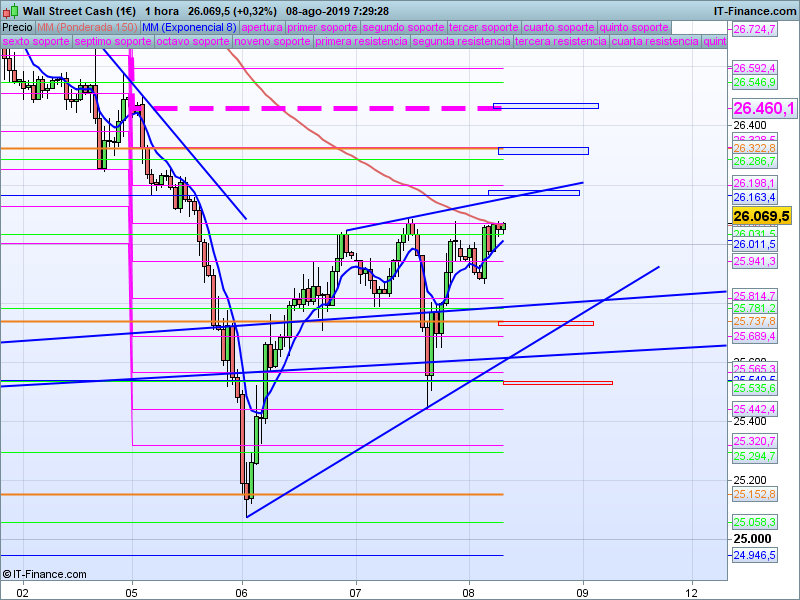
Task: Click the orange 25.152,8 price label
Action: pos(755,494)
